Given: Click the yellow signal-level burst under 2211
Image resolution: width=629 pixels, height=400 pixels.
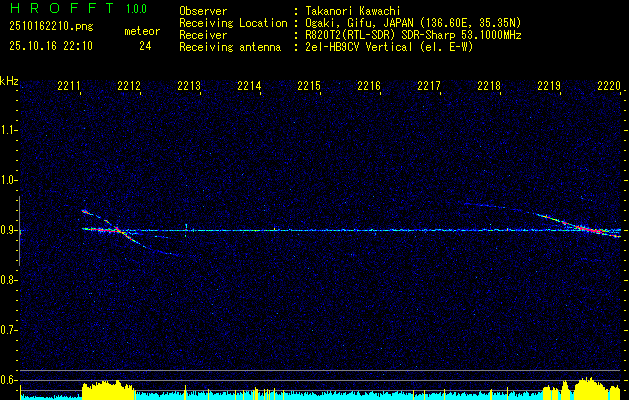Looking at the screenshot, I should pyautogui.click(x=108, y=390).
